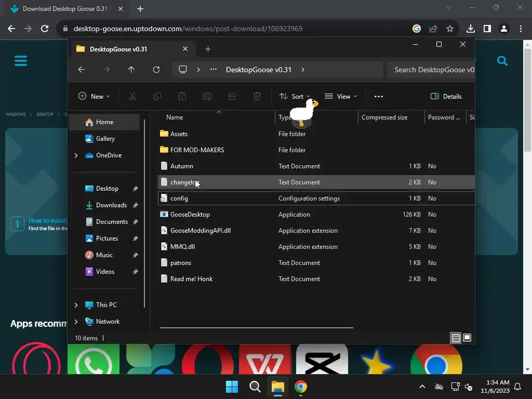Click the PC monitor icon in address bar
Viewport: 532px width, 399px height.
(x=183, y=70)
